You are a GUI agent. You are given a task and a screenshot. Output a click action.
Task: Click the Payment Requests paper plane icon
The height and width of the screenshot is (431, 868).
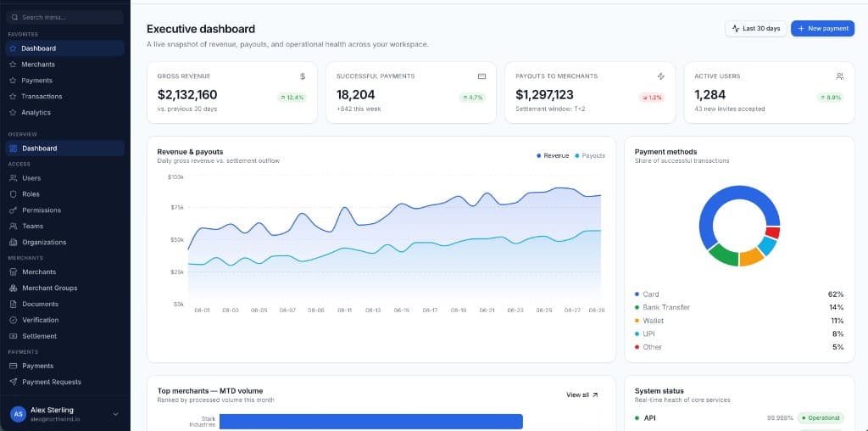click(x=14, y=383)
